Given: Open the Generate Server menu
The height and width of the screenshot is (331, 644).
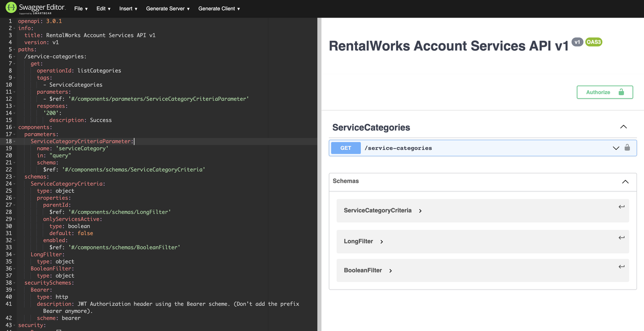Looking at the screenshot, I should click(168, 9).
